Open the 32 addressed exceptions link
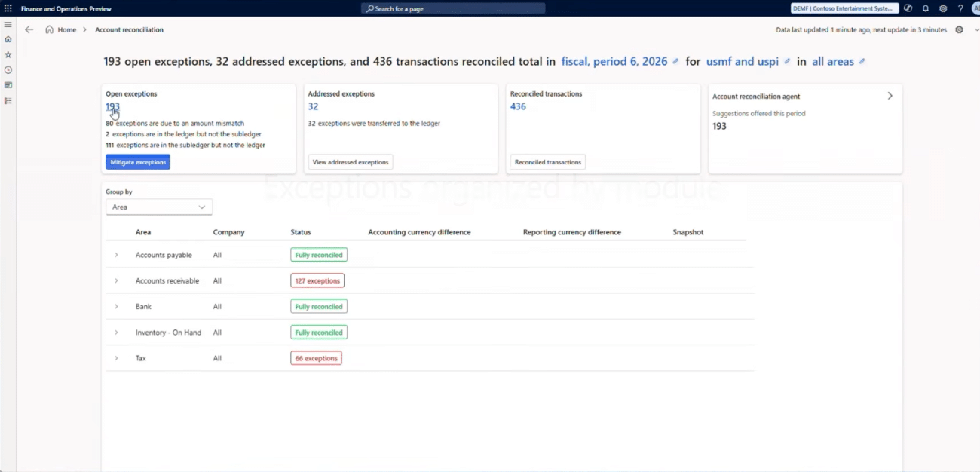Image resolution: width=980 pixels, height=472 pixels. [313, 106]
